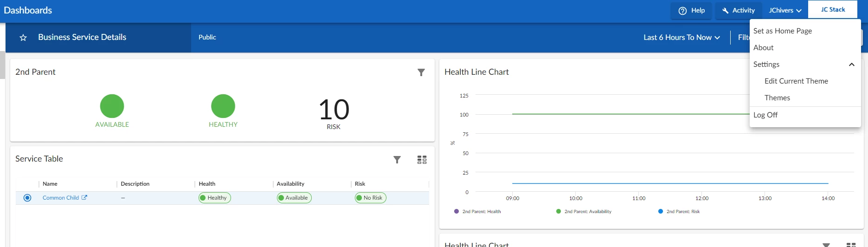Choose Log Off from the user menu
This screenshot has width=868, height=247.
pyautogui.click(x=765, y=115)
